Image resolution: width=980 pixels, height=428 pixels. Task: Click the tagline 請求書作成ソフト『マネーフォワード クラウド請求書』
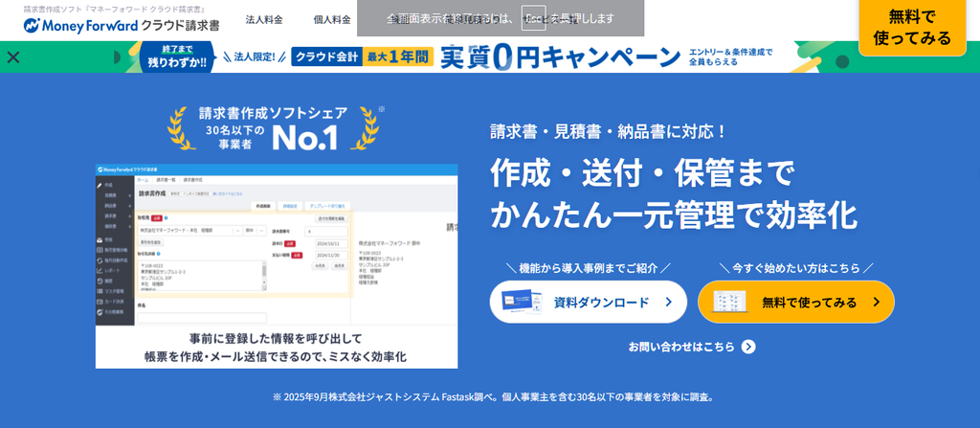pyautogui.click(x=115, y=10)
